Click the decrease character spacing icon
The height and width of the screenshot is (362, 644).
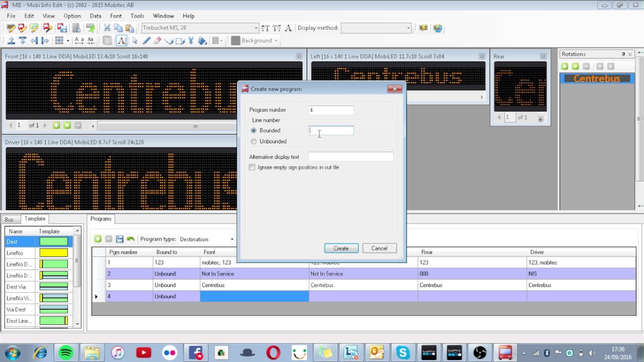(x=91, y=41)
